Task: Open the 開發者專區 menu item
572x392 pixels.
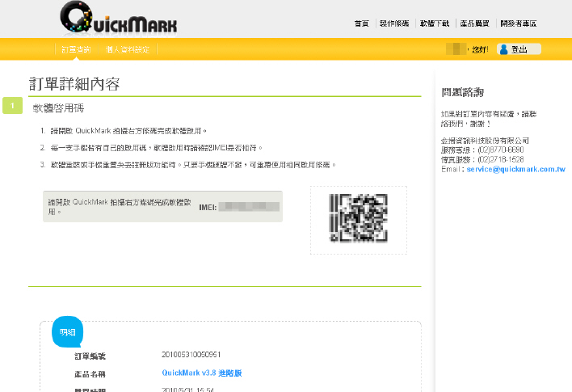Action: click(x=518, y=23)
